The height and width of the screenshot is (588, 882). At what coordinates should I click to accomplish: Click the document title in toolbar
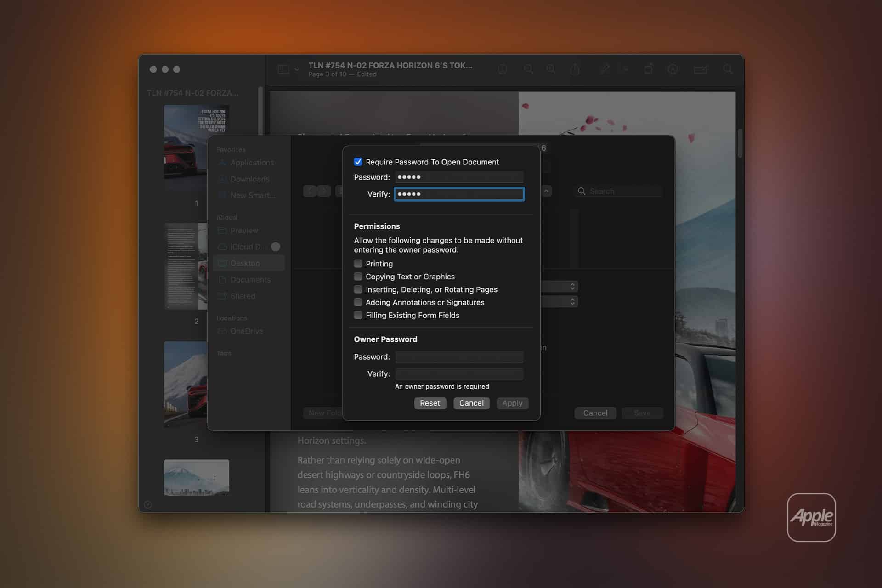390,65
